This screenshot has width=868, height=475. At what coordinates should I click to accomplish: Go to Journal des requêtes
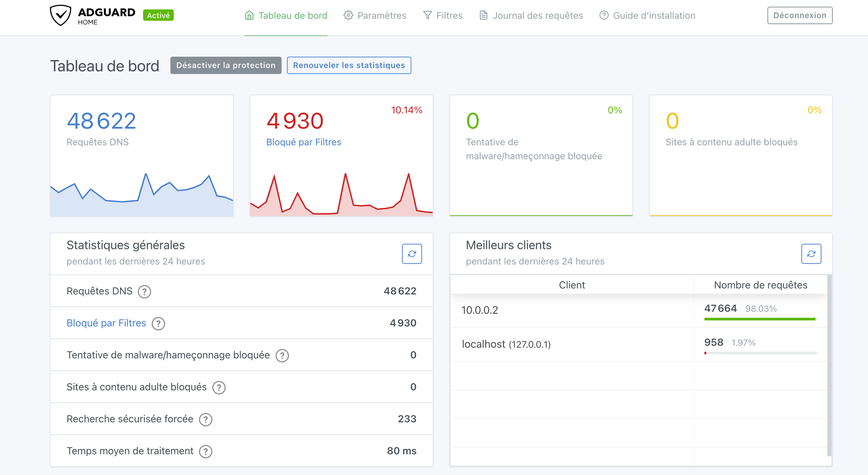[531, 16]
